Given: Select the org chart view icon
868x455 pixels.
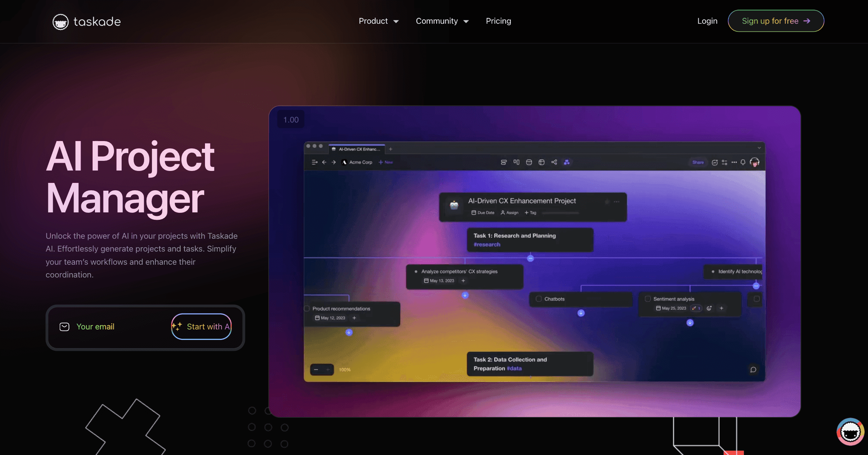Looking at the screenshot, I should click(x=567, y=162).
